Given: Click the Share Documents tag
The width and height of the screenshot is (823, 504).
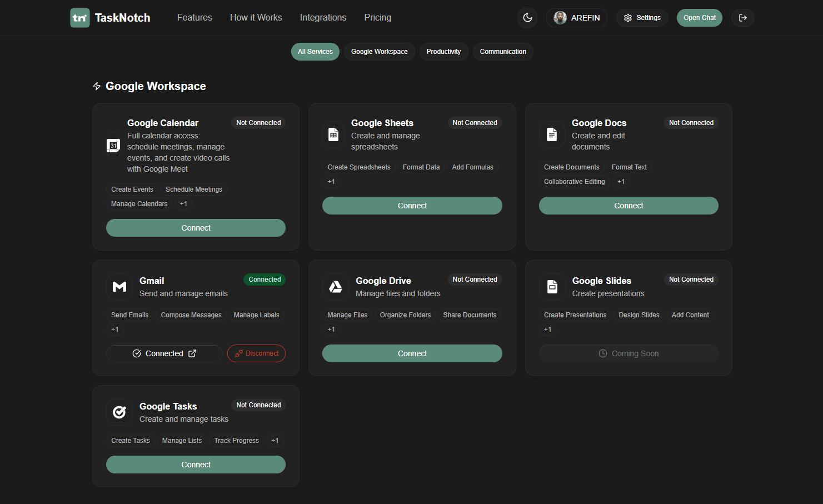Looking at the screenshot, I should point(470,315).
